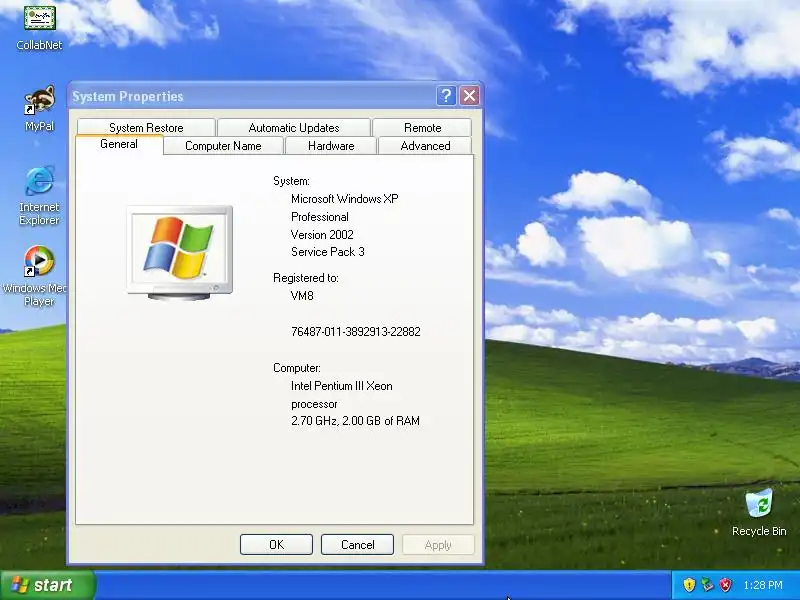Click the Windows logo monitor image
This screenshot has width=800, height=600.
(x=180, y=253)
